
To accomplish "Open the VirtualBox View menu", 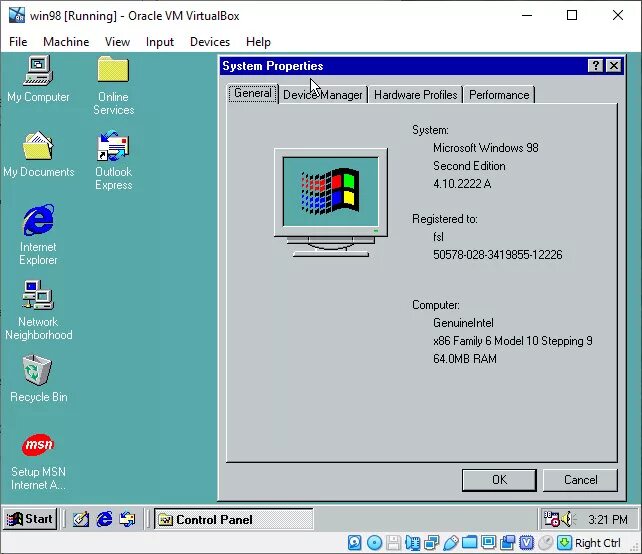I will pyautogui.click(x=117, y=42).
